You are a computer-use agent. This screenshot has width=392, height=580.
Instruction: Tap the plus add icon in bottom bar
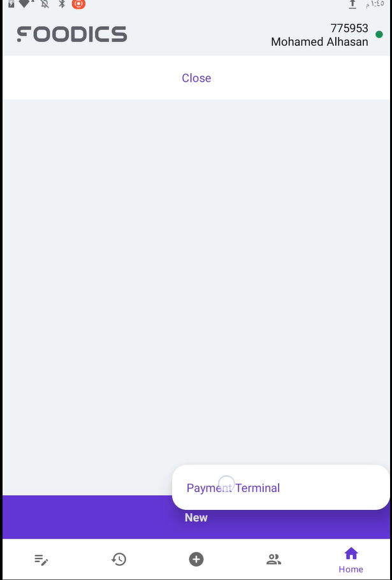tap(196, 560)
